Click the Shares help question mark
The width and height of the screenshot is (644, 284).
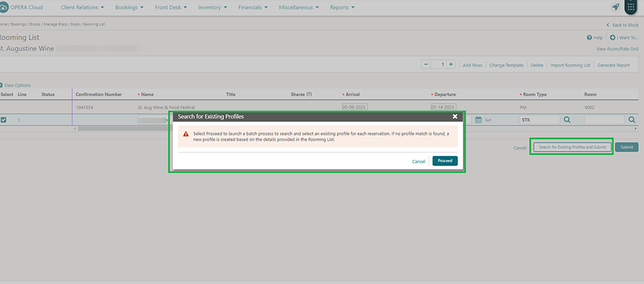(x=309, y=94)
